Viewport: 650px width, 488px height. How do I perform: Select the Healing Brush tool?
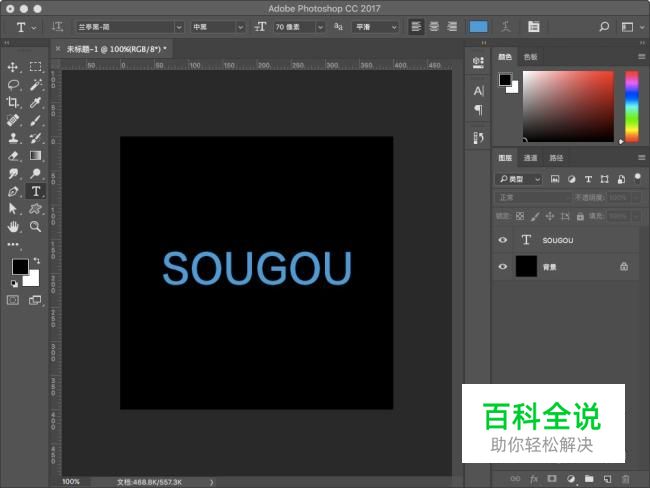coord(13,120)
